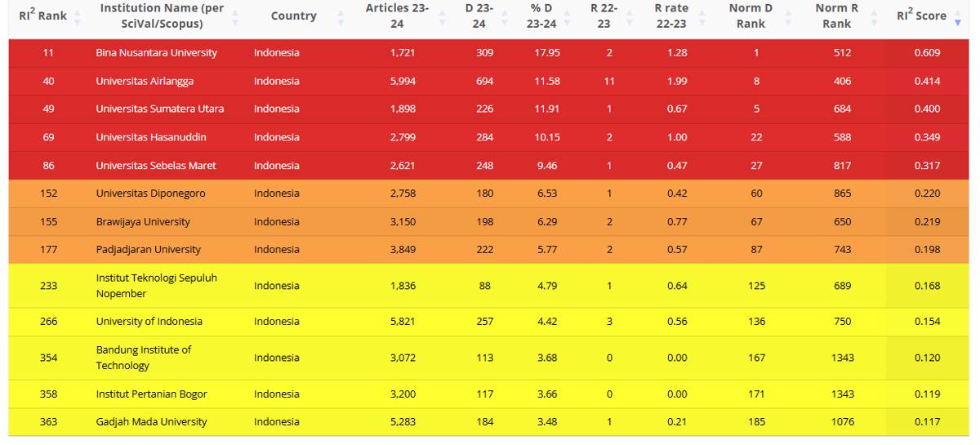Click D 23-24 value 694
980x445 pixels.
485,81
